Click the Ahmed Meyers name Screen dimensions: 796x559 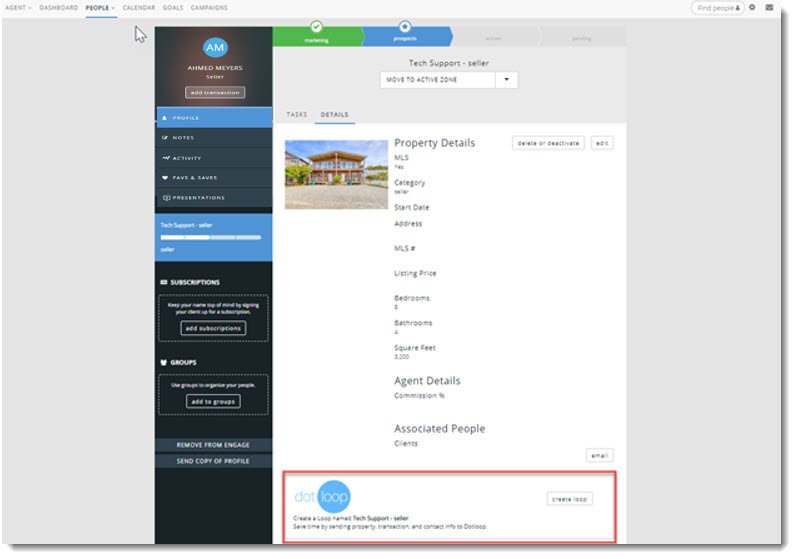tap(217, 68)
